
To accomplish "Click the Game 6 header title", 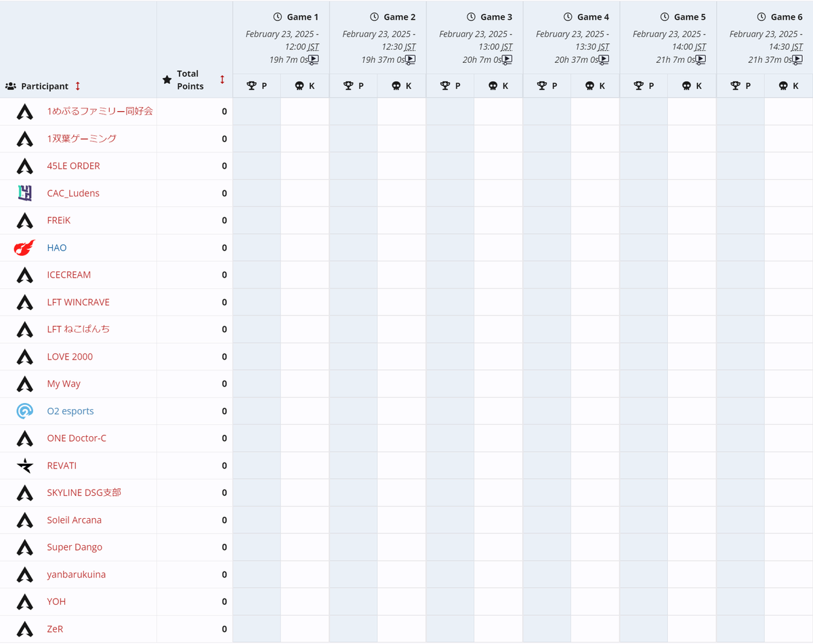I will (787, 17).
